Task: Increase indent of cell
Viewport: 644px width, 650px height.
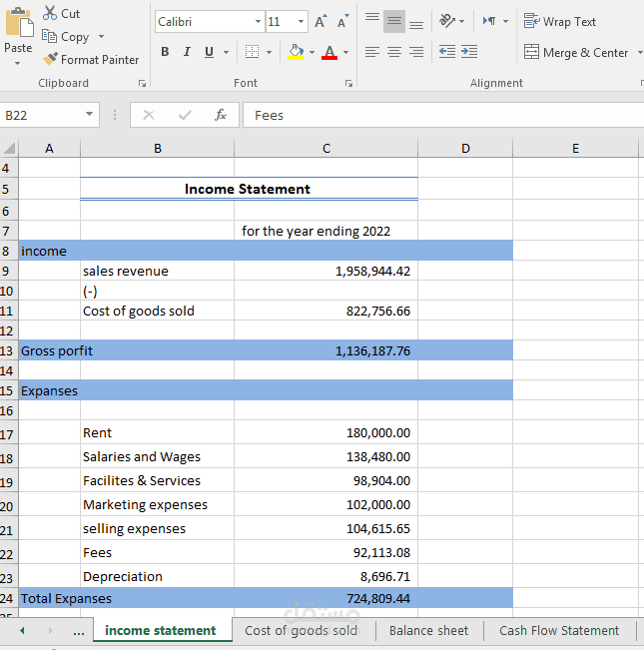Action: point(469,52)
